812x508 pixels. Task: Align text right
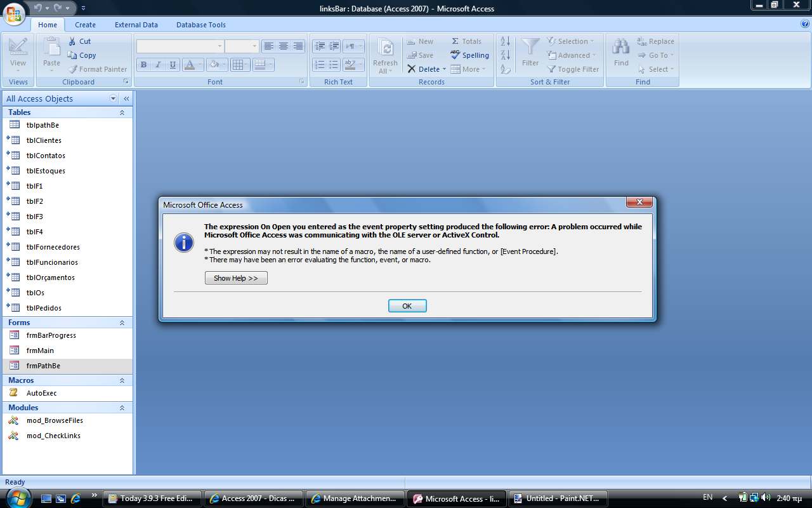tap(298, 46)
